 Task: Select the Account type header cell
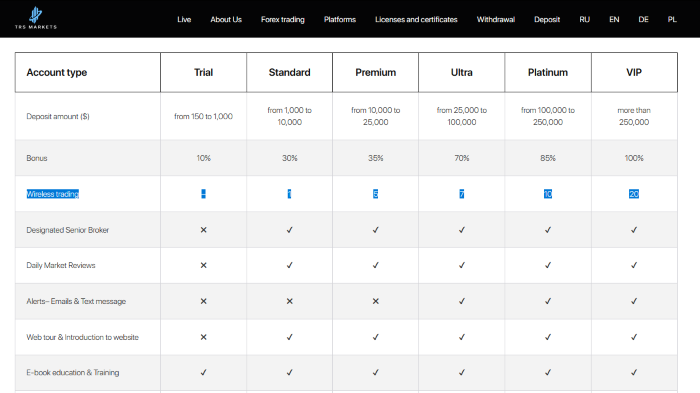(x=88, y=72)
